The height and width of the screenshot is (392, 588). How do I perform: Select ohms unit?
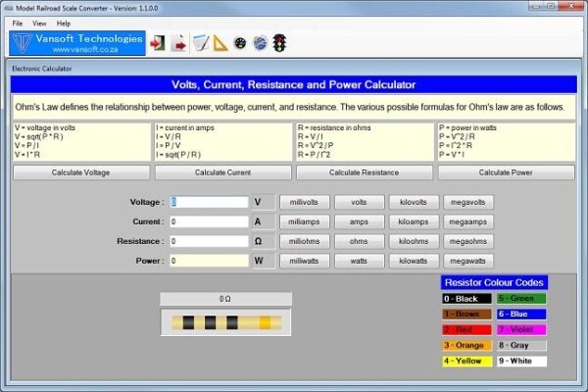point(359,241)
